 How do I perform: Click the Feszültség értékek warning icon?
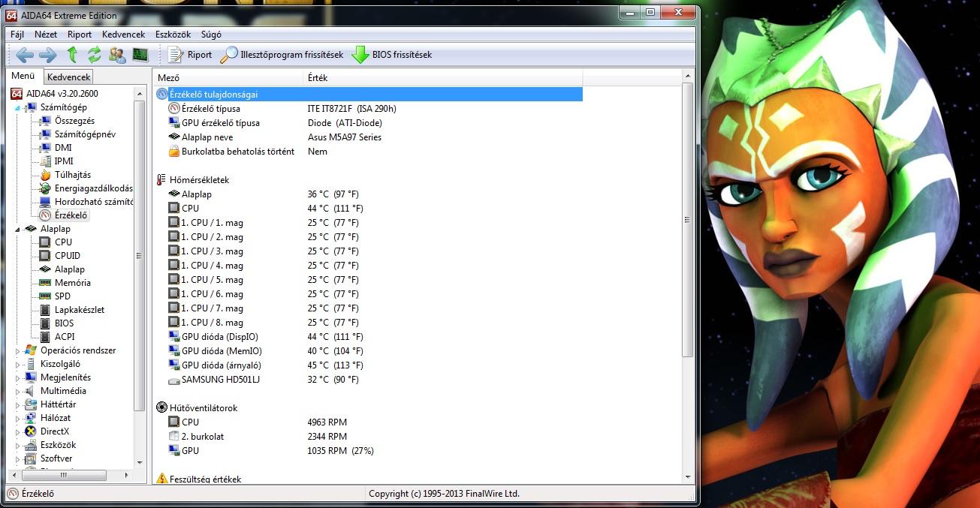click(161, 479)
